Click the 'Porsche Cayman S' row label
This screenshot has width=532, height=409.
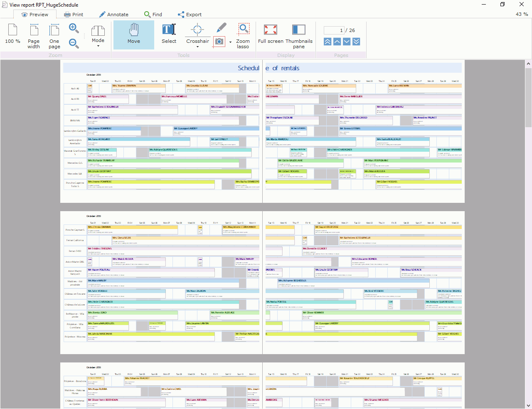coord(75,230)
